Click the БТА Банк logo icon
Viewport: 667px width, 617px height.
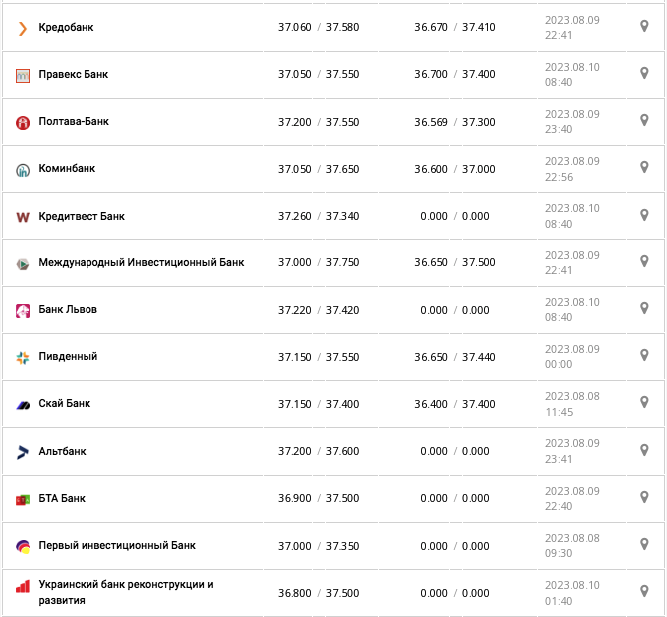(22, 499)
